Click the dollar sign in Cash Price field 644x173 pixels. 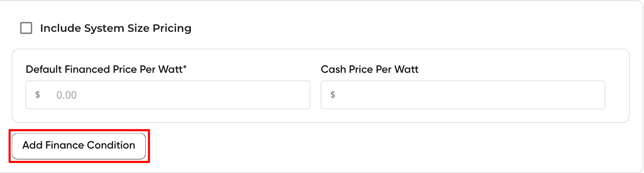332,95
